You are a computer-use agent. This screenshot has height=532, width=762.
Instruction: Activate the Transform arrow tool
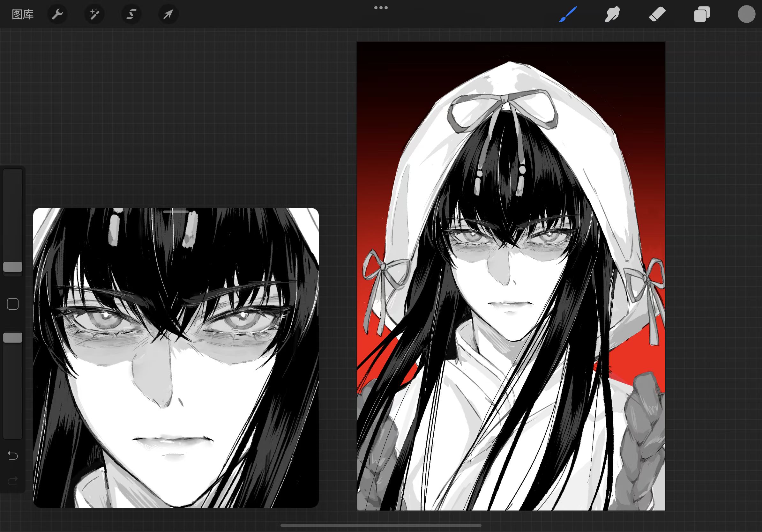pos(168,14)
